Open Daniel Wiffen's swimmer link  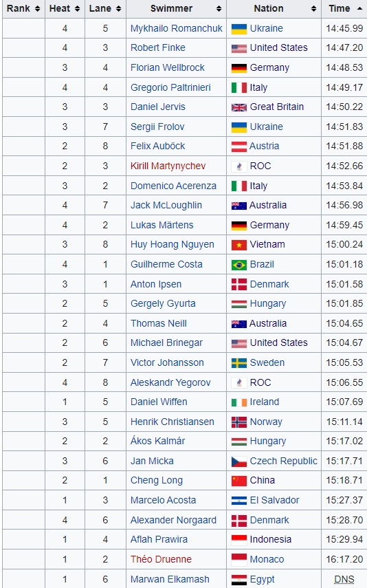click(159, 402)
